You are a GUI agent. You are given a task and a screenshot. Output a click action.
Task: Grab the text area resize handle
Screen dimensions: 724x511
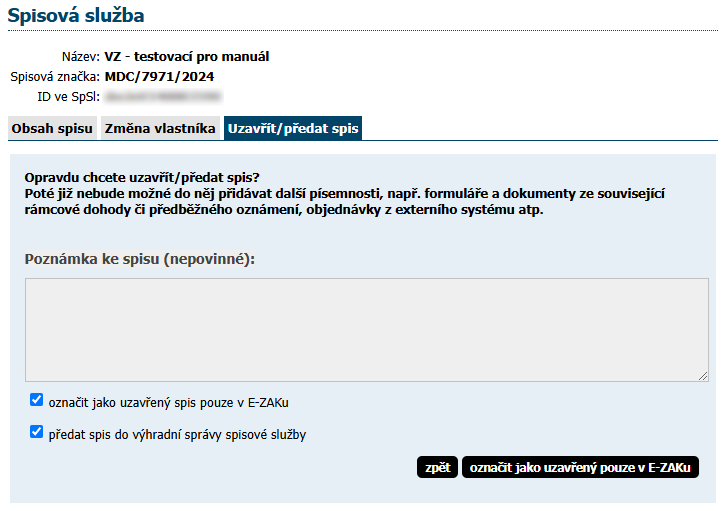tap(703, 375)
